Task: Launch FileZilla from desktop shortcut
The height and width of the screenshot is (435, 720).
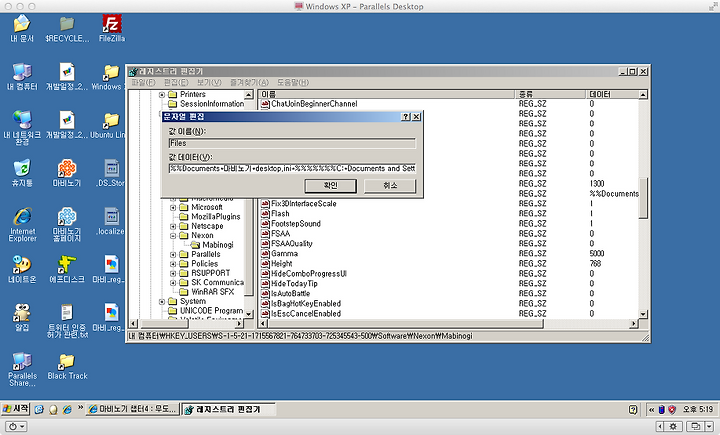Action: coord(112,28)
